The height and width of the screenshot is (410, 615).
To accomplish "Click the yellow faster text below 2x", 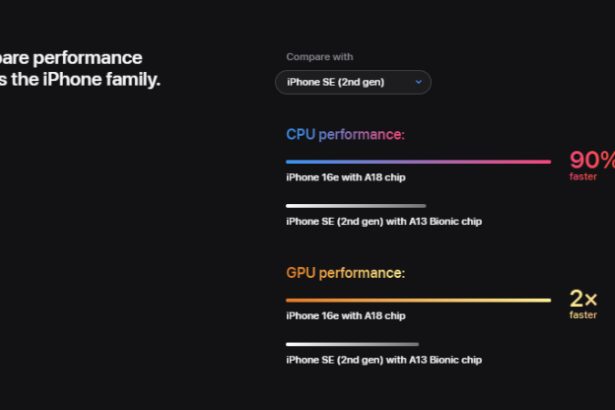I will (x=583, y=315).
